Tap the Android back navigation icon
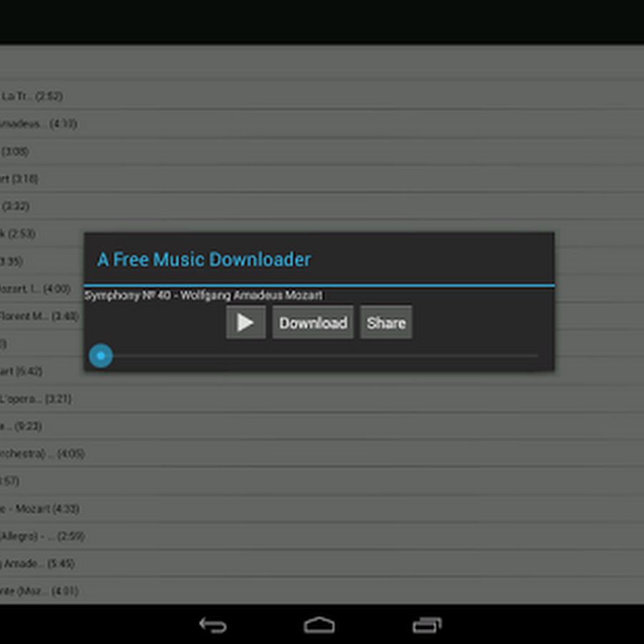This screenshot has height=644, width=644. pyautogui.click(x=213, y=625)
